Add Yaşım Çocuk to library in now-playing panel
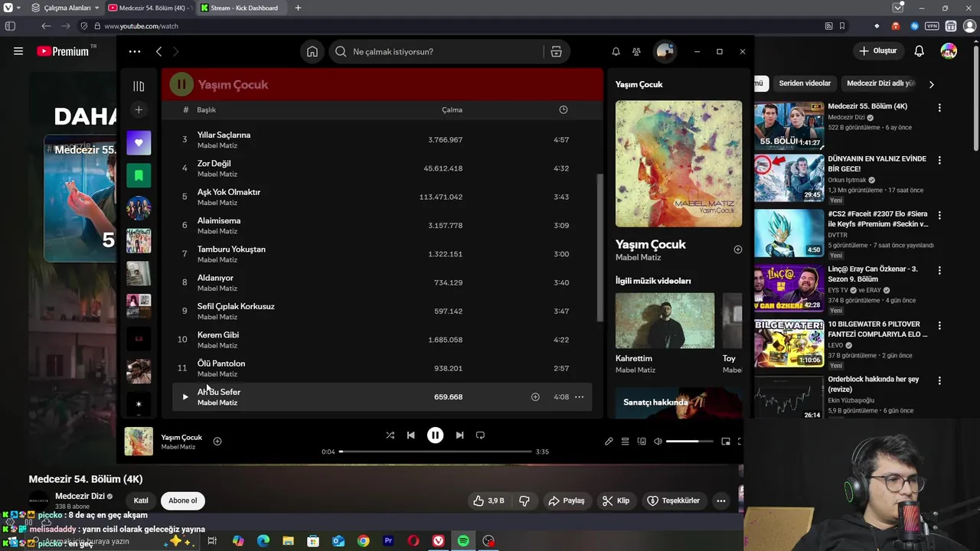The width and height of the screenshot is (980, 551). (x=737, y=249)
